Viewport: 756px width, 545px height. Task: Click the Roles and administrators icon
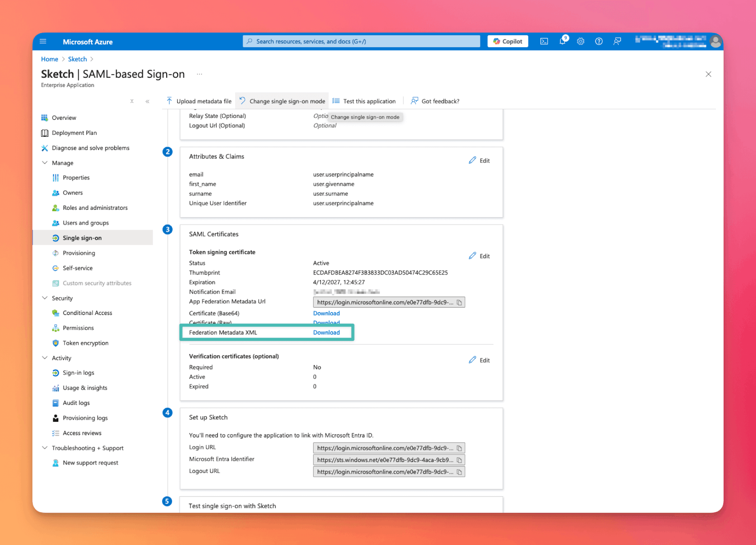(56, 208)
